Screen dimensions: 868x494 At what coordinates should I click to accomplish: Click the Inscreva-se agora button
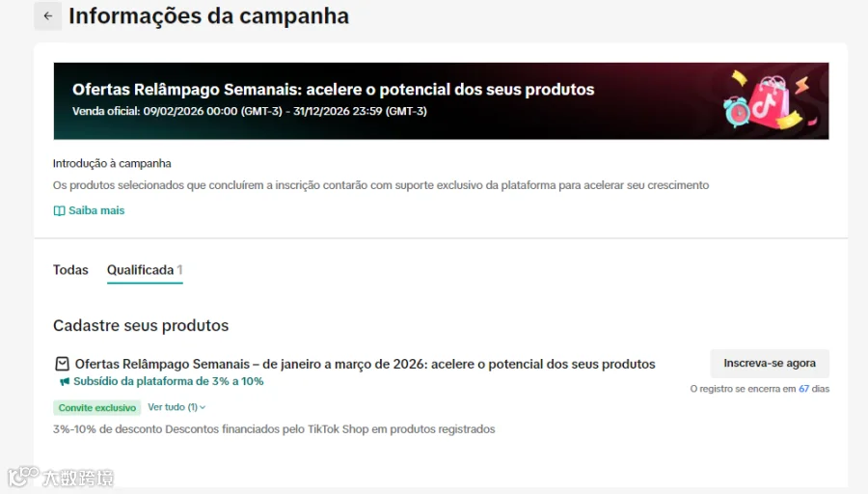click(770, 364)
